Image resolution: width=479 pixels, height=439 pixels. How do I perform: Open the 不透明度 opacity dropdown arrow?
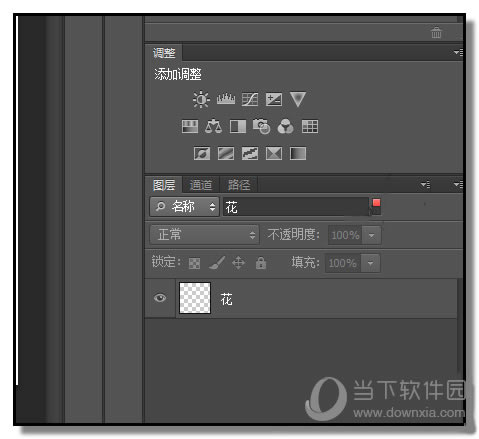371,235
